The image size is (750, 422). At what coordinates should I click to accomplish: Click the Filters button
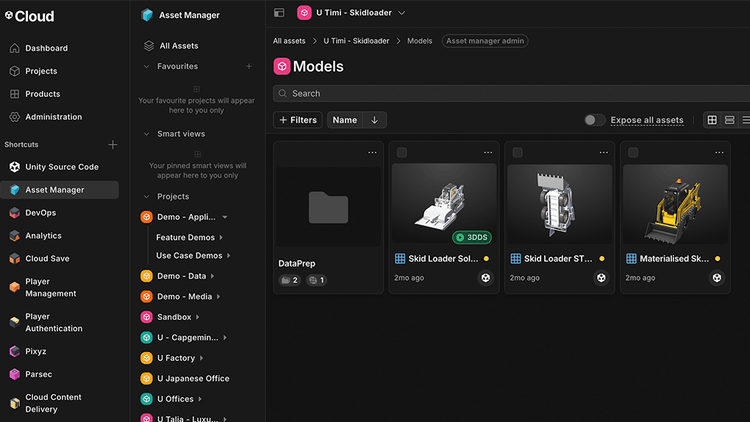298,120
